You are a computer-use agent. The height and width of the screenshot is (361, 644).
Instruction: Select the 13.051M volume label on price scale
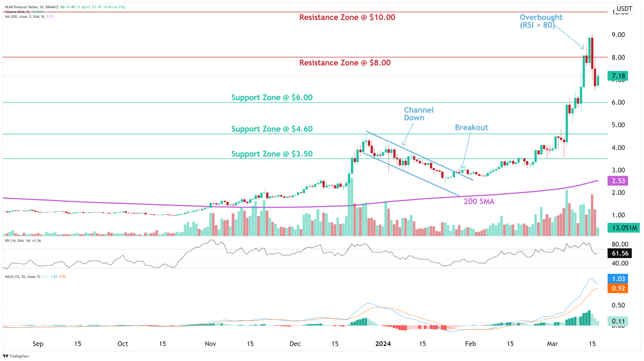pos(624,228)
